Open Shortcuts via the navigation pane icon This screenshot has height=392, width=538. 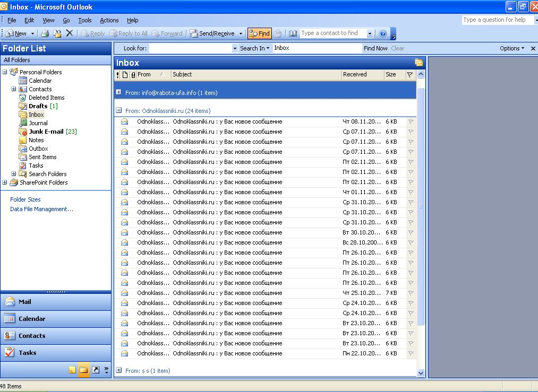click(x=96, y=370)
